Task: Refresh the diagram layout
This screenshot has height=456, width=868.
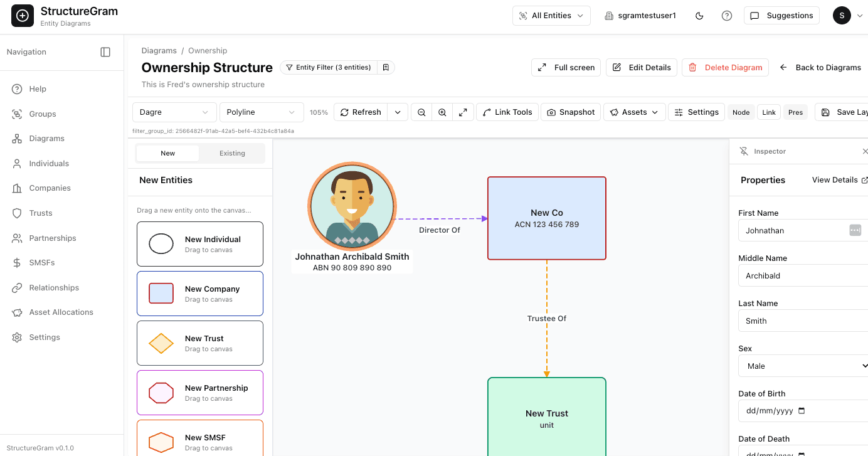Action: [x=361, y=112]
